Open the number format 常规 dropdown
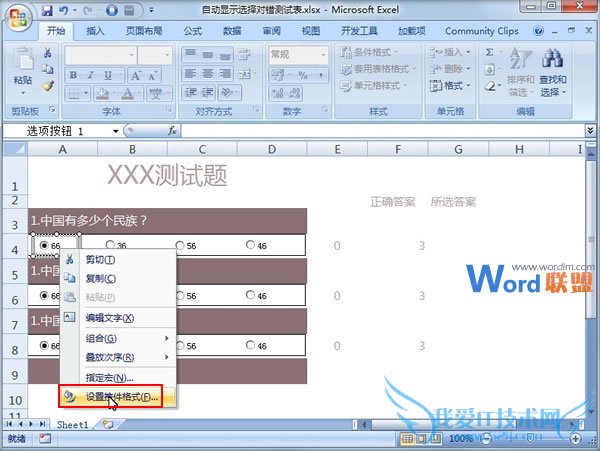600x451 pixels. (324, 55)
